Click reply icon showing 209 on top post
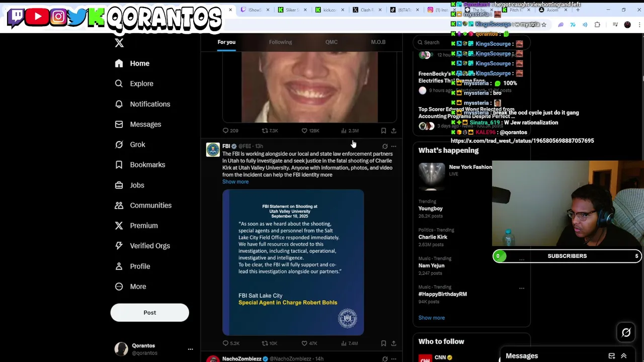 coord(225,131)
